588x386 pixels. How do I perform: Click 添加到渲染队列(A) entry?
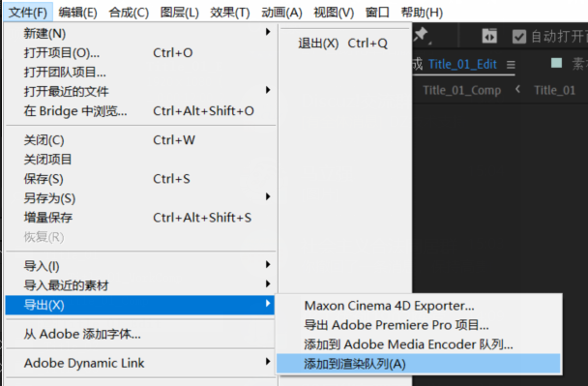point(419,364)
